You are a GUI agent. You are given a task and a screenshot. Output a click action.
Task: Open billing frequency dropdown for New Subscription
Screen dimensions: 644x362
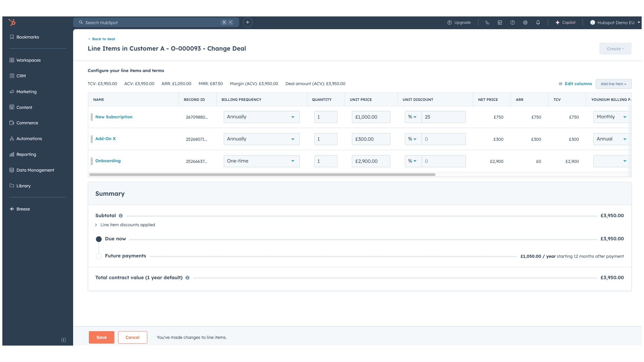tap(261, 117)
